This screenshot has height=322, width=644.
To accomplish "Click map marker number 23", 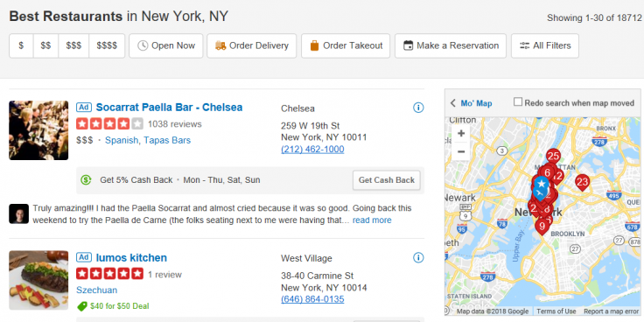I will point(582,183).
